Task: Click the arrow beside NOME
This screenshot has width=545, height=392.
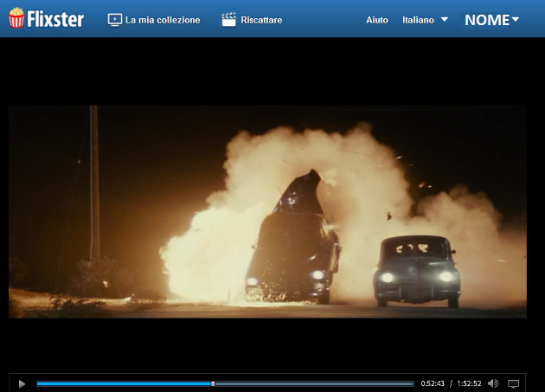Action: coord(516,19)
